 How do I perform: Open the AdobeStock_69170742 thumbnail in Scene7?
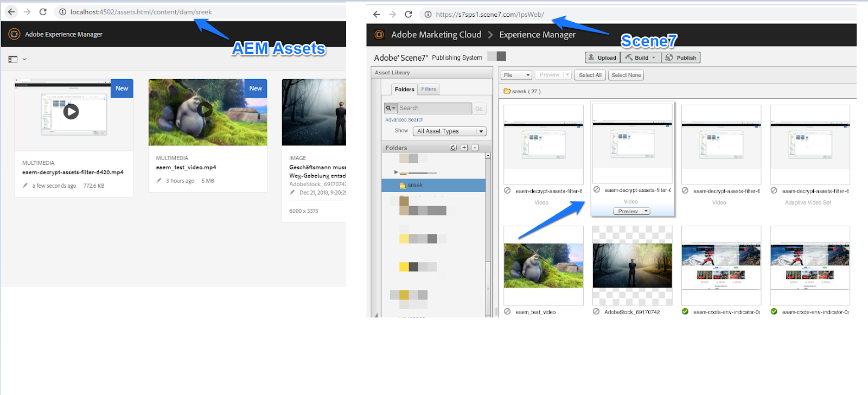[633, 266]
